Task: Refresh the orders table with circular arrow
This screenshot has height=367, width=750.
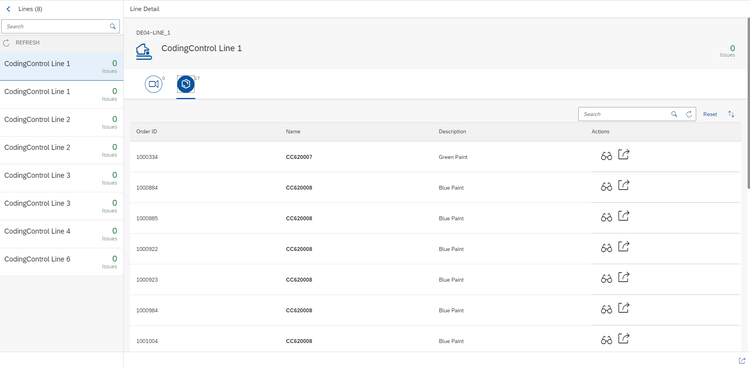Action: pos(689,114)
